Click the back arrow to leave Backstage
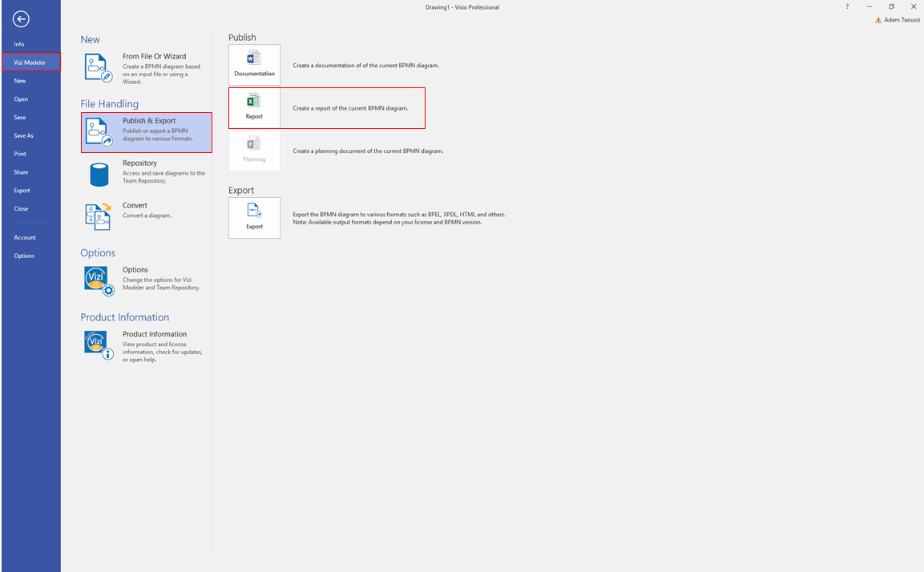This screenshot has width=924, height=572. tap(21, 19)
